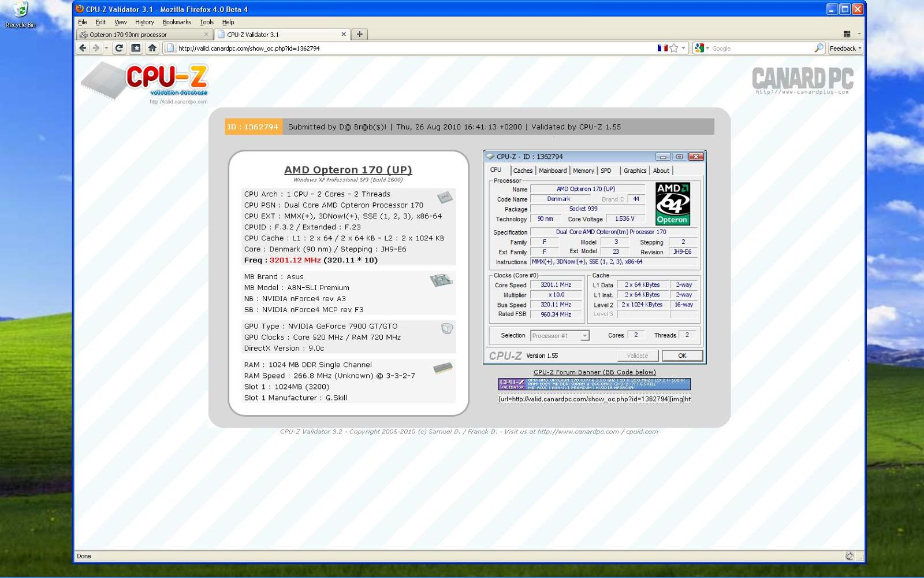Click the AMD 64 Opteron logo image
Screen dimensions: 924x578
(673, 203)
